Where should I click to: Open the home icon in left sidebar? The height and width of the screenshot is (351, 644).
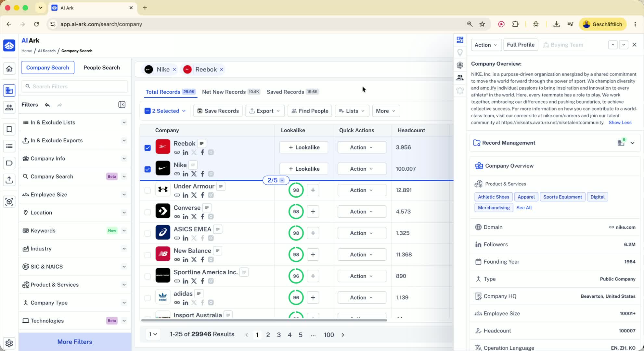coord(9,69)
